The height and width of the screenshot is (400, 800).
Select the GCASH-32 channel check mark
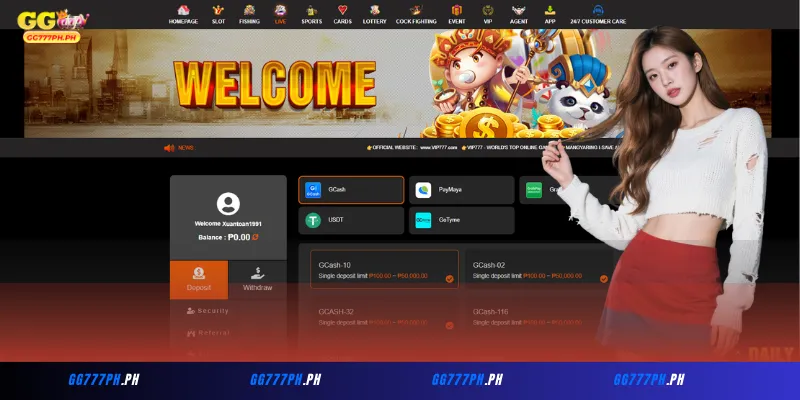click(449, 326)
